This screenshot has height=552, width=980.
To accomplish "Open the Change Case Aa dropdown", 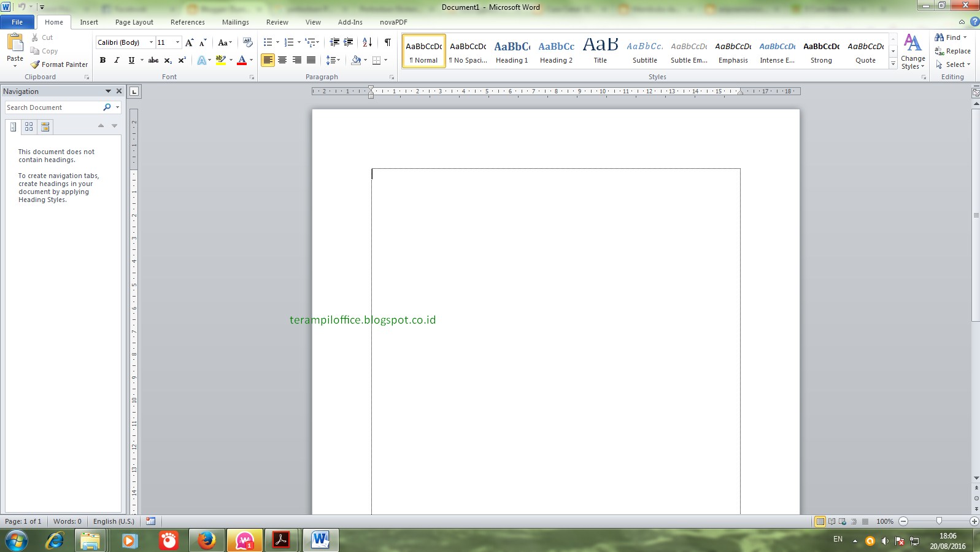I will tap(225, 42).
